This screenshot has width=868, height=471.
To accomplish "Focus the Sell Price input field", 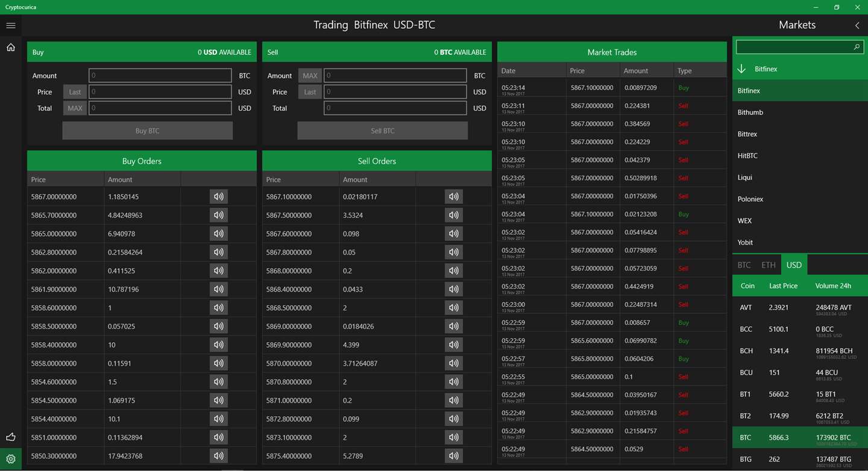I will pos(395,92).
